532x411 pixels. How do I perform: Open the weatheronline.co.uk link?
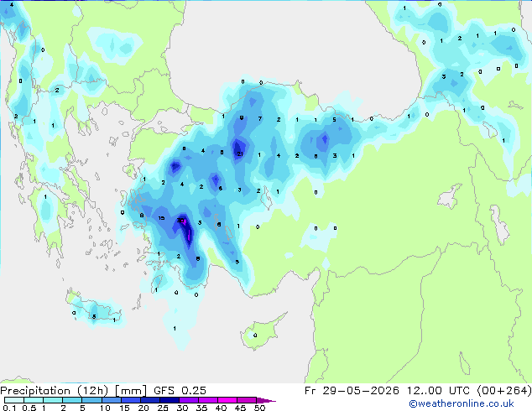point(462,403)
